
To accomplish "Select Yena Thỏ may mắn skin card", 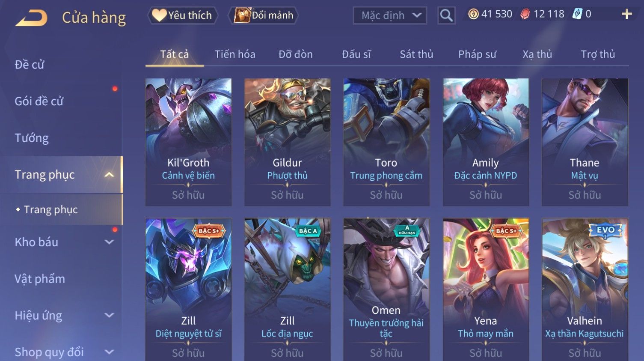I will click(x=486, y=289).
